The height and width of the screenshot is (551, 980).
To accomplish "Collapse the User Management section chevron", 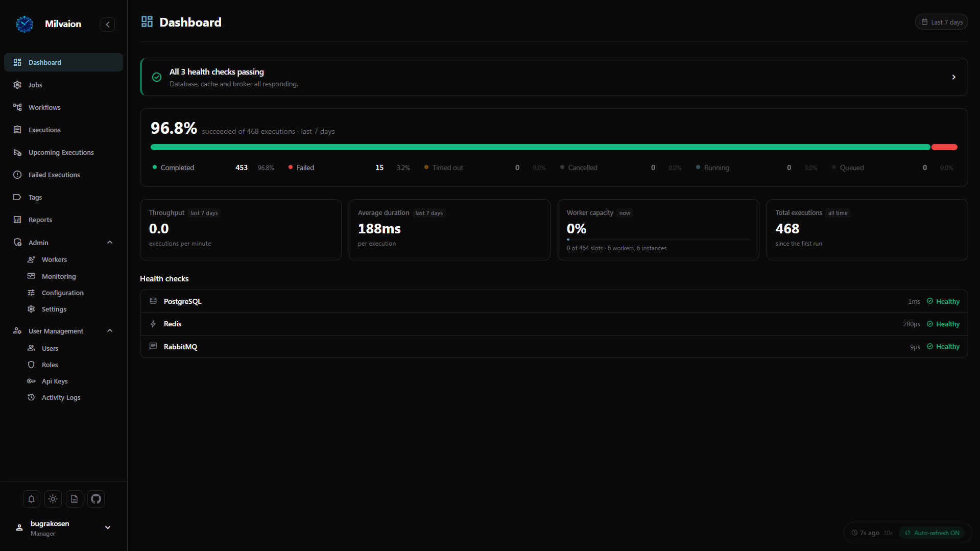I will point(110,331).
